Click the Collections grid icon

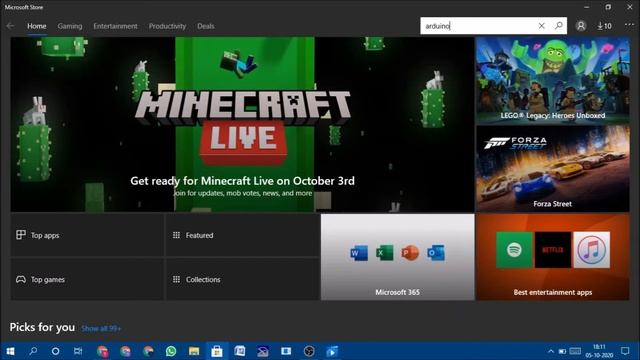point(176,279)
